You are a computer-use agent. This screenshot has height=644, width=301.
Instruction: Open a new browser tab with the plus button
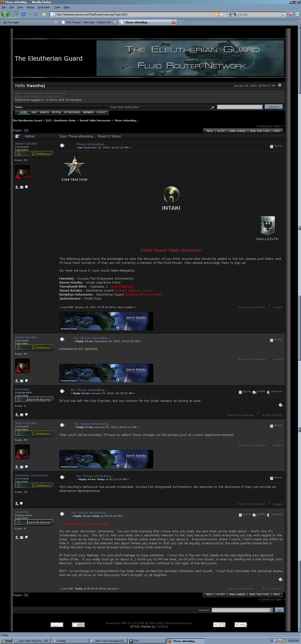coord(181,22)
